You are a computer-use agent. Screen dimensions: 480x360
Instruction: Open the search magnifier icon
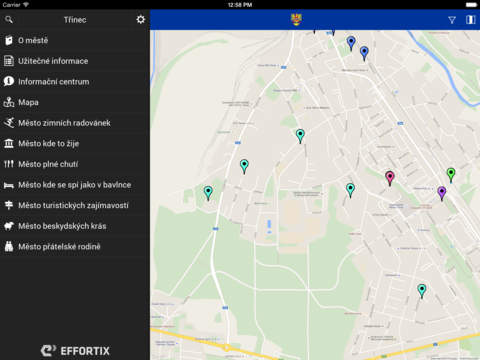click(9, 20)
